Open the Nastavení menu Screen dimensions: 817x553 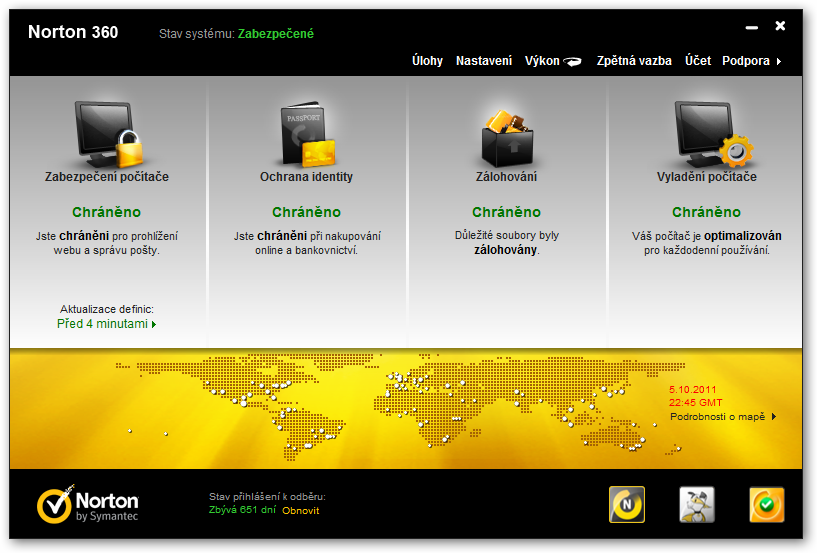click(x=484, y=61)
